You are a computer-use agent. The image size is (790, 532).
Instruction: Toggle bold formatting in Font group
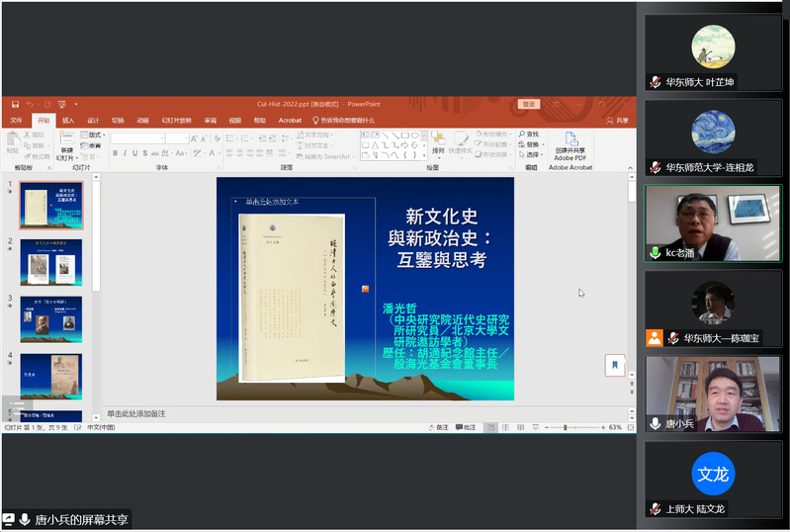pyautogui.click(x=115, y=153)
